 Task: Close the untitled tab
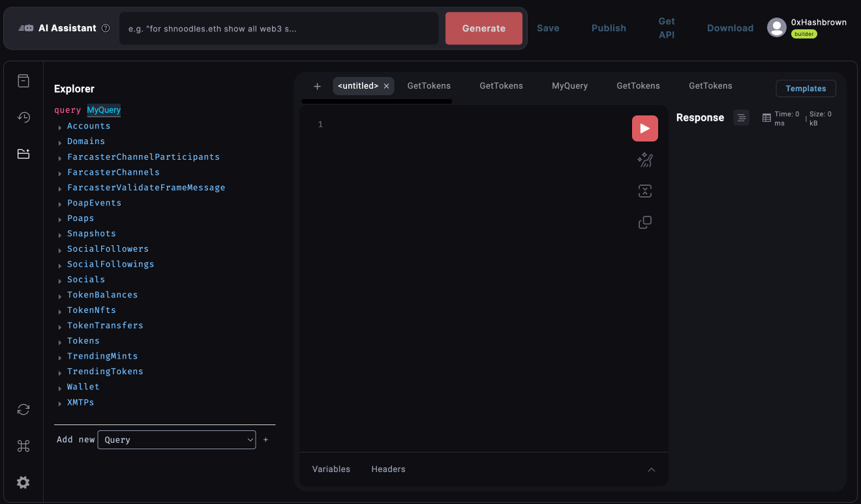(x=387, y=86)
